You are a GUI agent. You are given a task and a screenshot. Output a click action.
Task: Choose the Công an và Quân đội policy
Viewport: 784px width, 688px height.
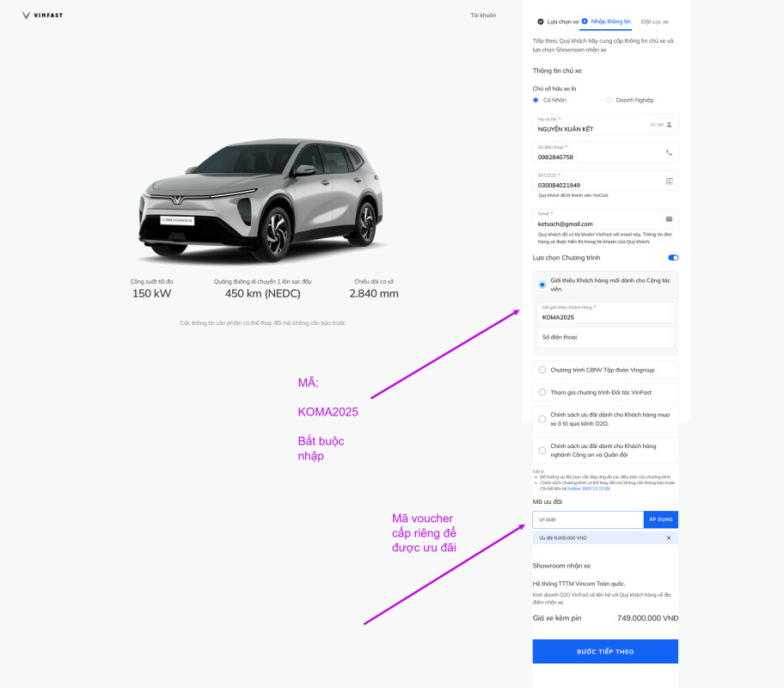542,450
